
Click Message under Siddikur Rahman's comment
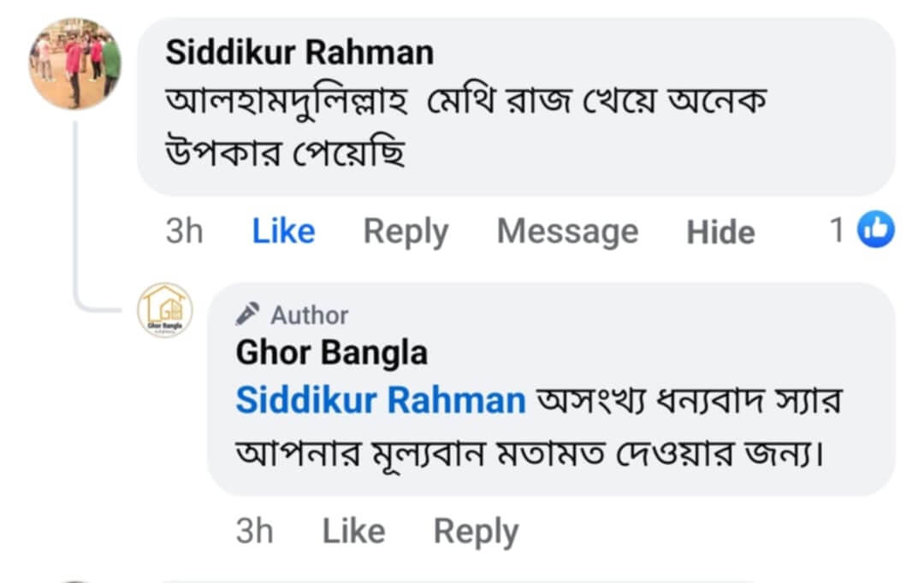567,232
